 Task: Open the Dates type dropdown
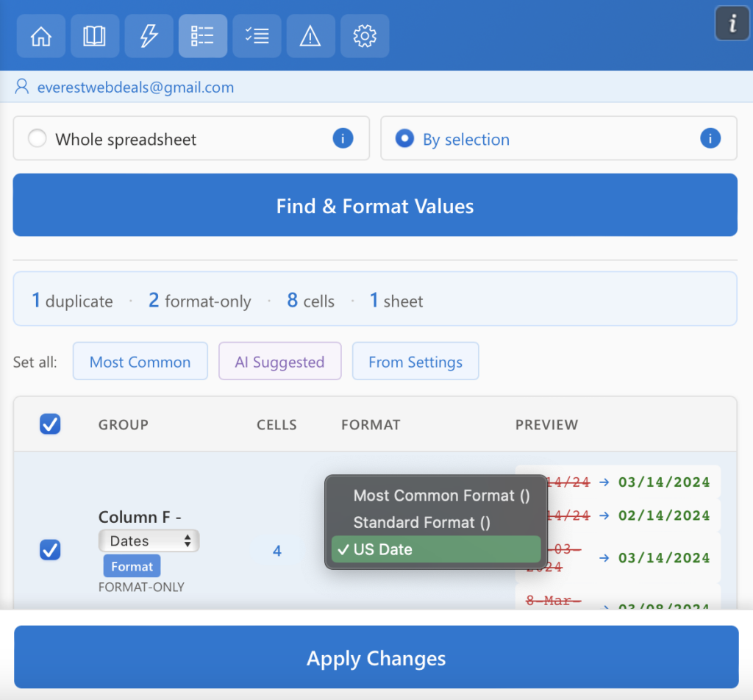pos(149,541)
